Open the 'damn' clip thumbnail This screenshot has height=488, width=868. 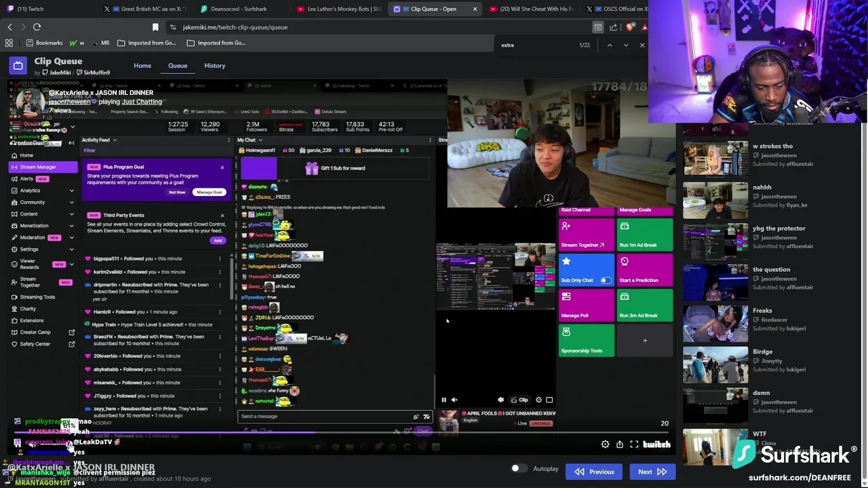[715, 405]
